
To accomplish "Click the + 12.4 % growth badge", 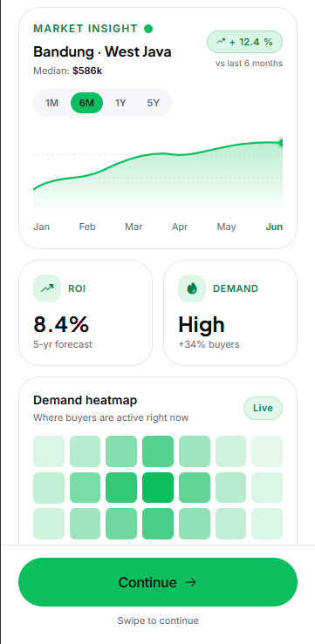I will 244,42.
